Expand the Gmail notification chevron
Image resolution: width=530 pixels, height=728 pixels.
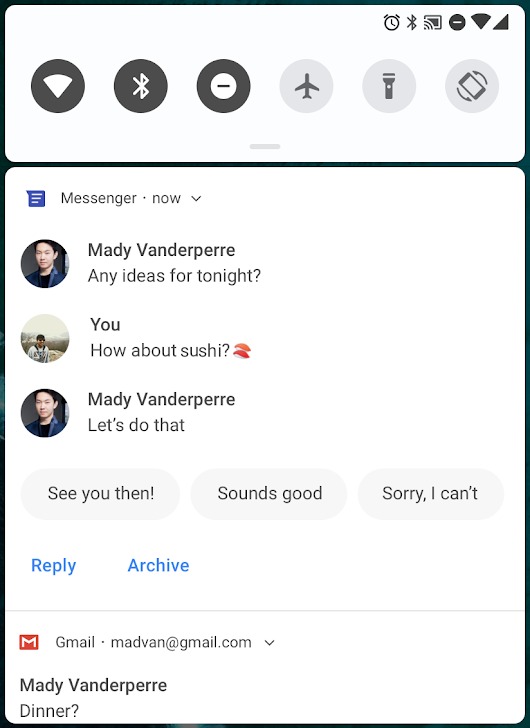269,643
